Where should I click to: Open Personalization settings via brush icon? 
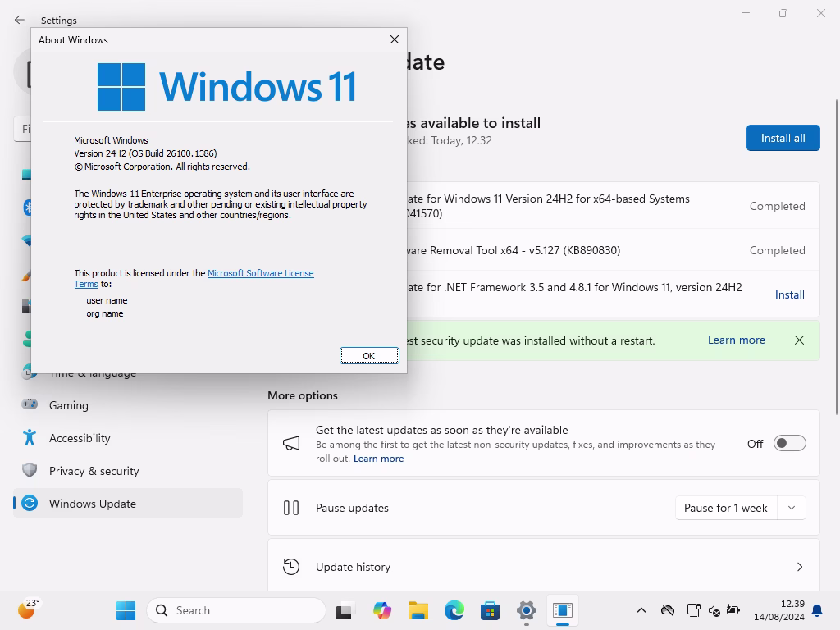pyautogui.click(x=29, y=273)
